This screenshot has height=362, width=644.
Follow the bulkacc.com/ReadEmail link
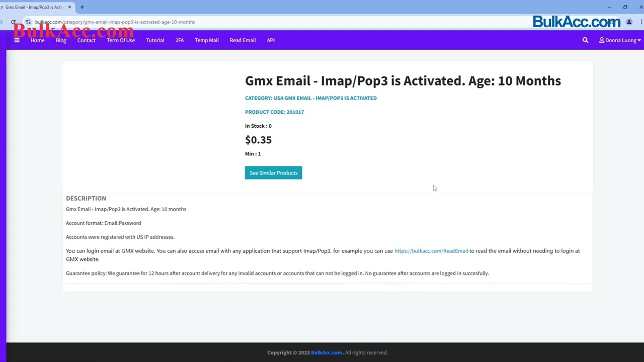tap(431, 251)
